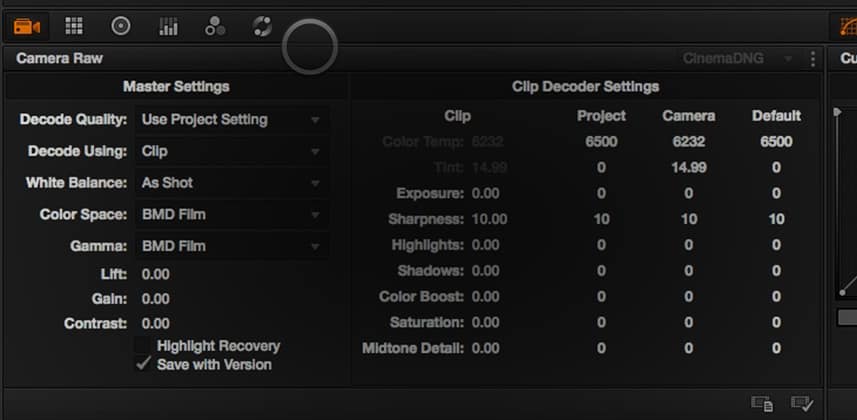Click the curve's top-left control point

pyautogui.click(x=837, y=112)
